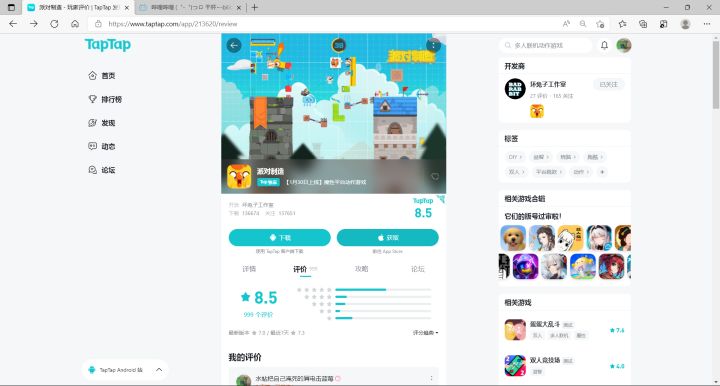Open browser settings and more menu
The image size is (720, 386).
(707, 24)
